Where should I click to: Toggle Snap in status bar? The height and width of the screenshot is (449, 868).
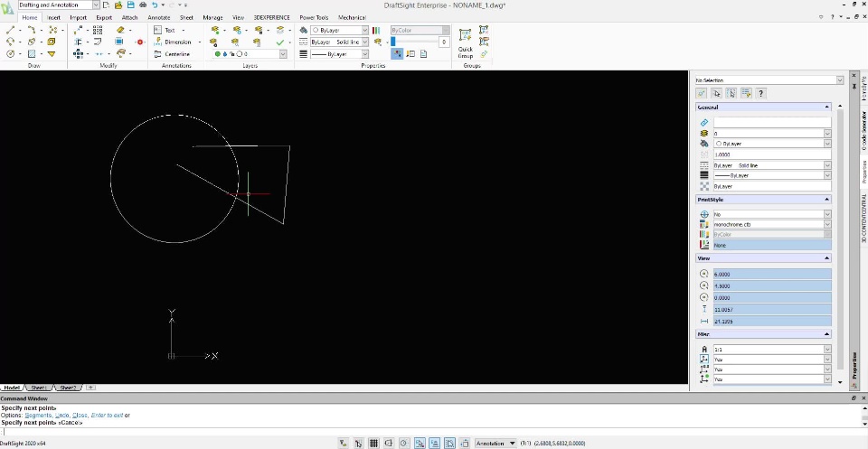pyautogui.click(x=359, y=443)
